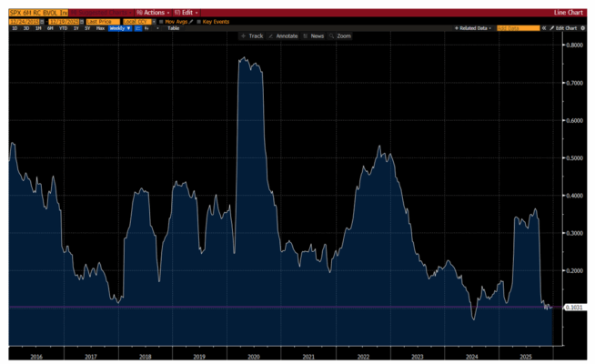The height and width of the screenshot is (364, 595).
Task: Open the Weekly periodicity dropdown
Action: (x=120, y=28)
